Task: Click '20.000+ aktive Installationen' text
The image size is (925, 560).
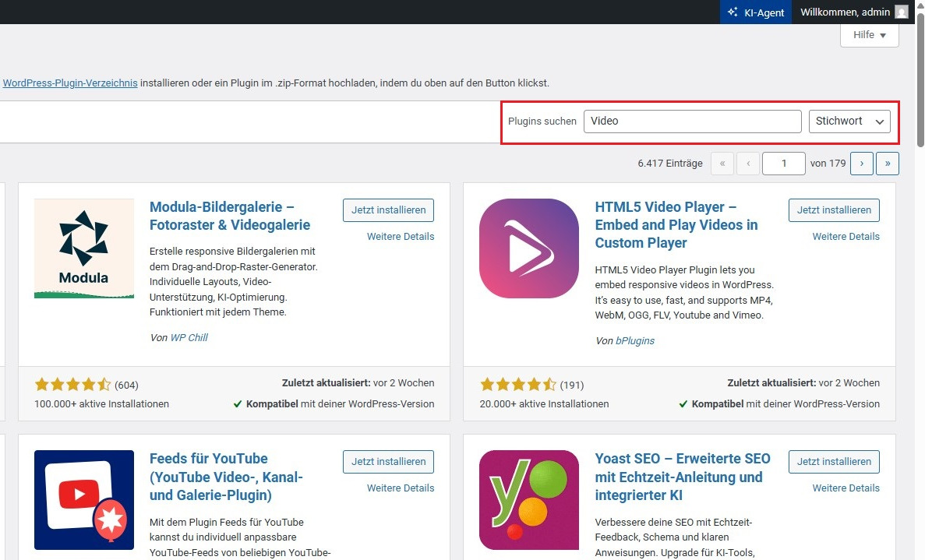Action: (544, 403)
